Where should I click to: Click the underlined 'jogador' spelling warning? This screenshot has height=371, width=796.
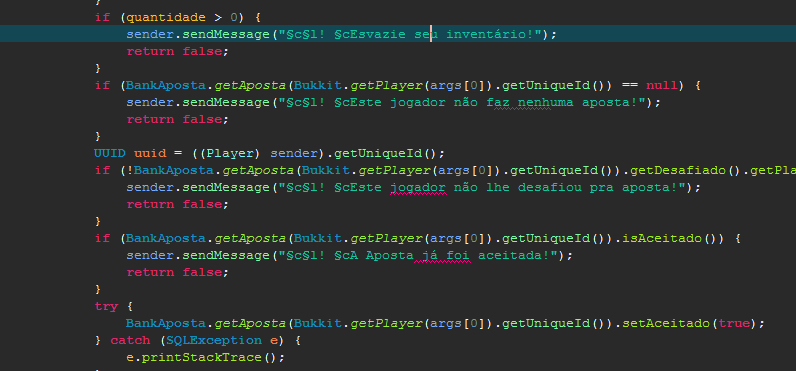coord(418,187)
